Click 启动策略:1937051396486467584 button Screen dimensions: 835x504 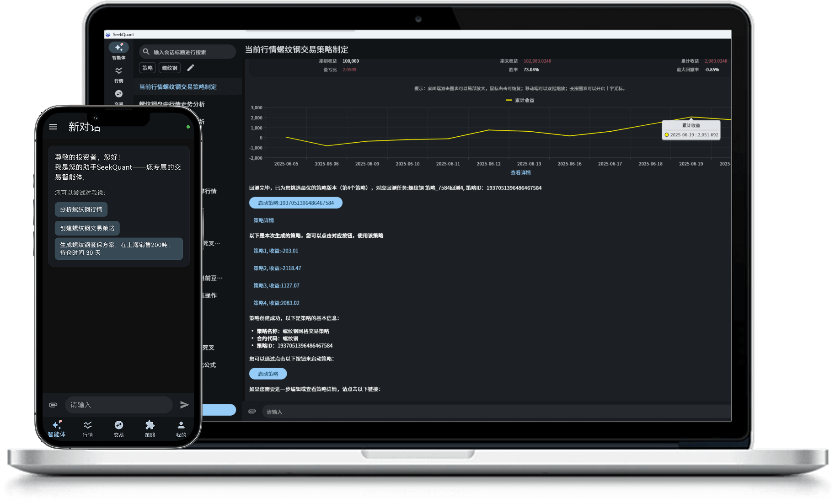[295, 203]
